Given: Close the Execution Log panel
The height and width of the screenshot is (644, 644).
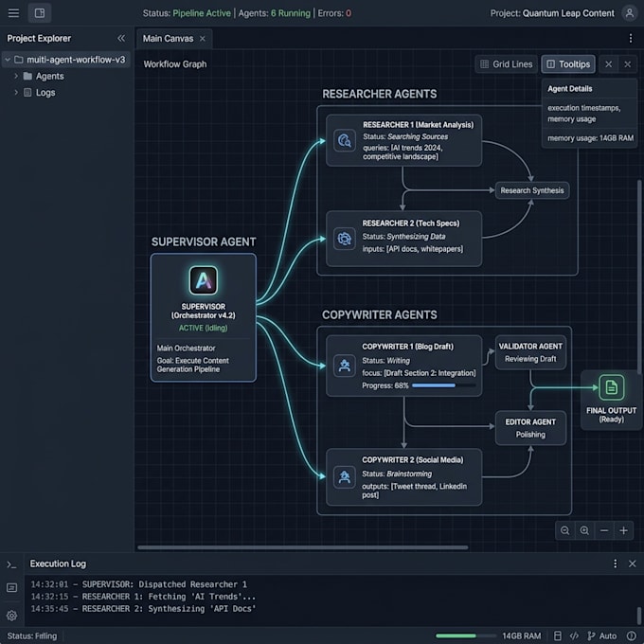Looking at the screenshot, I should pyautogui.click(x=632, y=563).
